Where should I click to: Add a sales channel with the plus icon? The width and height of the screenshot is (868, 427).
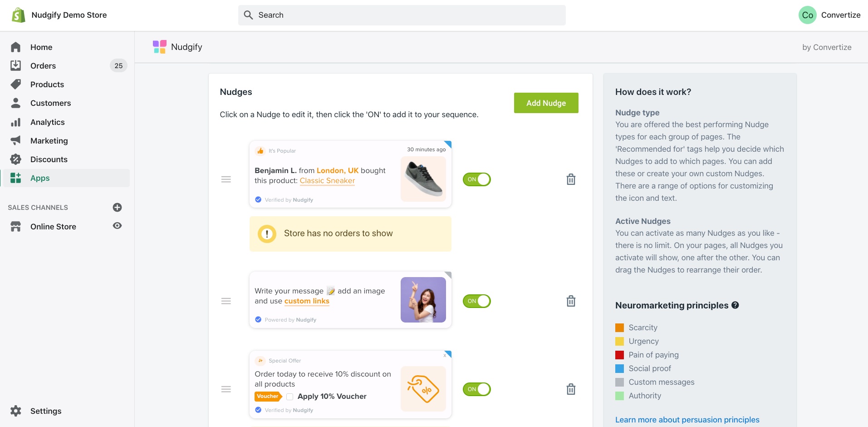[117, 207]
